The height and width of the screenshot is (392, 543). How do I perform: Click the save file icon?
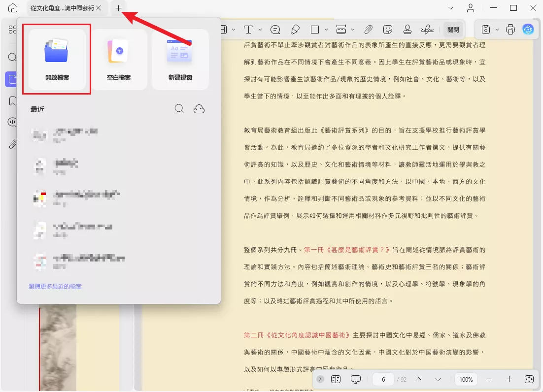click(486, 30)
